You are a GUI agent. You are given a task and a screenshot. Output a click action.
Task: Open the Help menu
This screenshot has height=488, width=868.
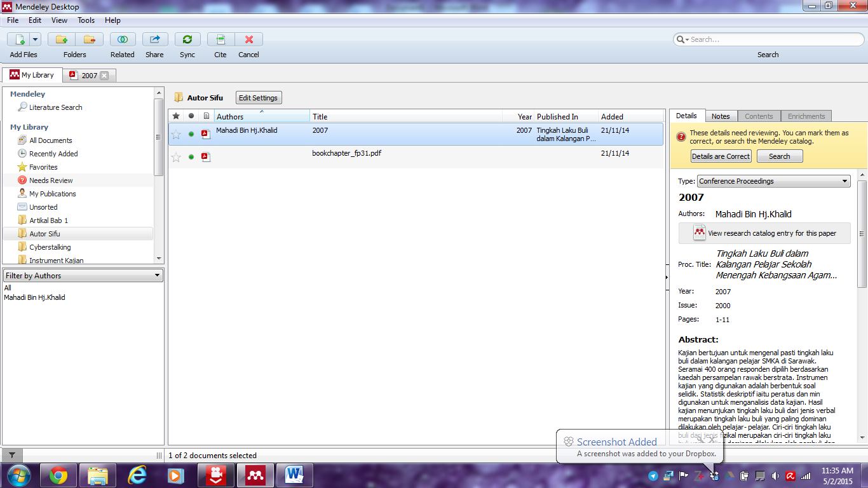point(112,20)
